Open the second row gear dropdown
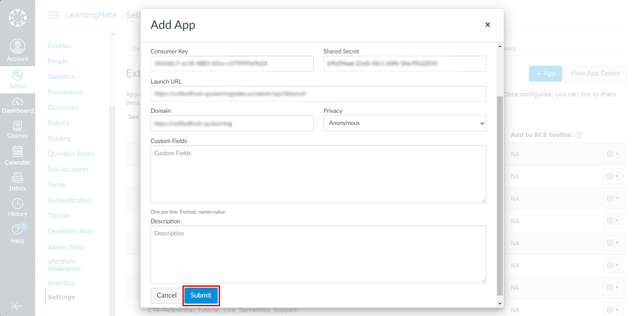The height and width of the screenshot is (316, 644). click(613, 176)
